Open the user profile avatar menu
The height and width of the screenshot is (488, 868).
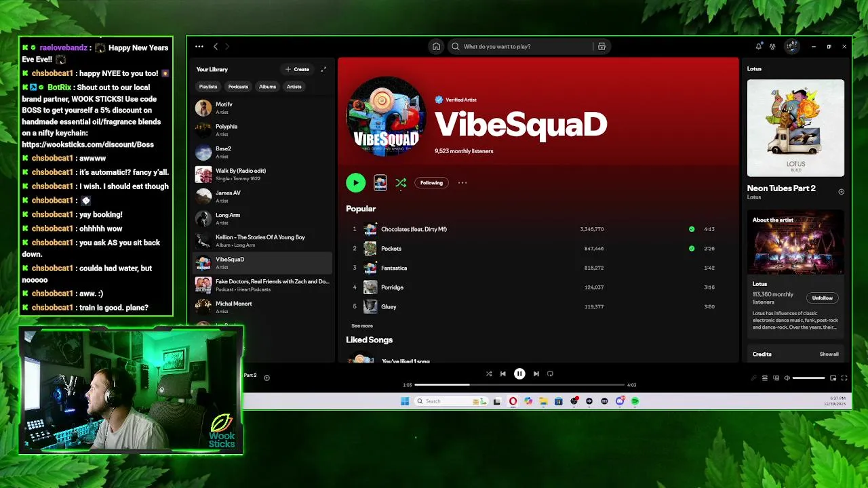(791, 47)
